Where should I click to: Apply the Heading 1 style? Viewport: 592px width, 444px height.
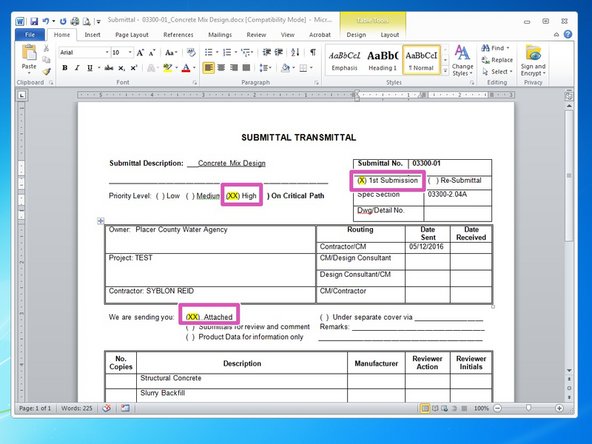pos(382,60)
